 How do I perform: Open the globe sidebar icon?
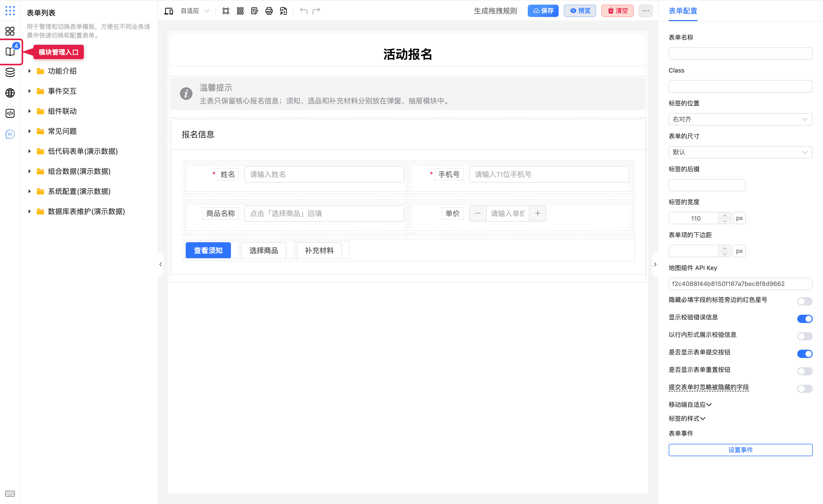[10, 93]
